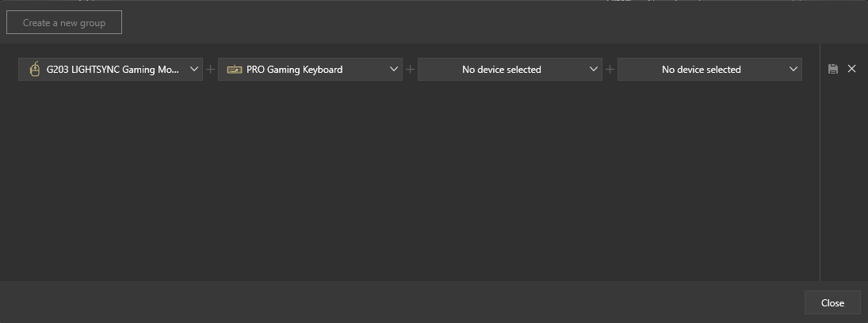Click the keyboard icon for PRO Gaming Keyboard

tap(234, 70)
